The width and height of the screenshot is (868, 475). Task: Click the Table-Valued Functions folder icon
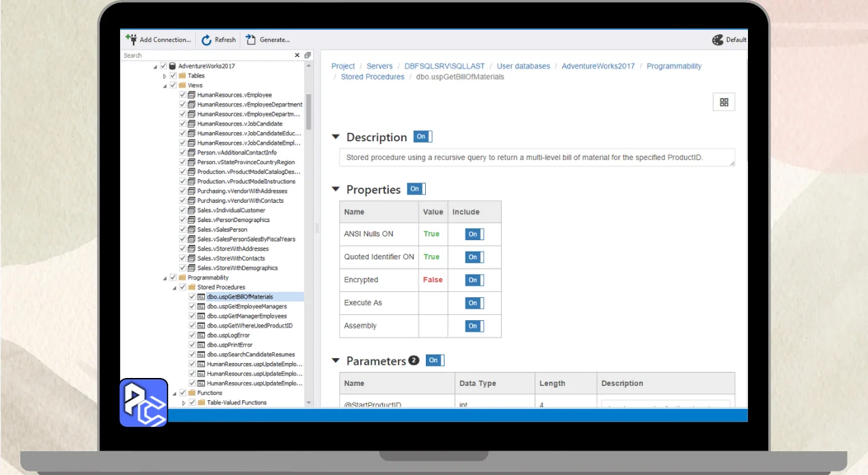pos(201,402)
